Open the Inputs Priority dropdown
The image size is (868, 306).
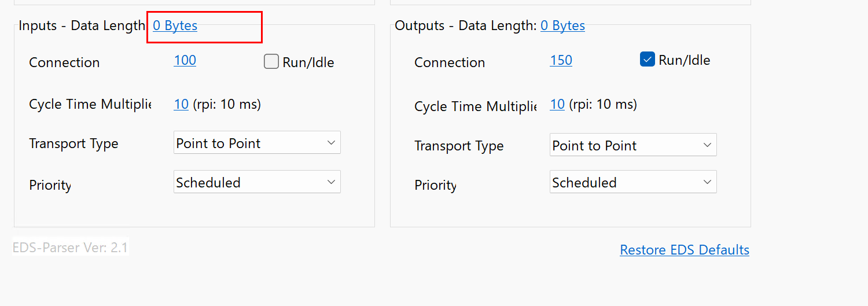point(257,182)
